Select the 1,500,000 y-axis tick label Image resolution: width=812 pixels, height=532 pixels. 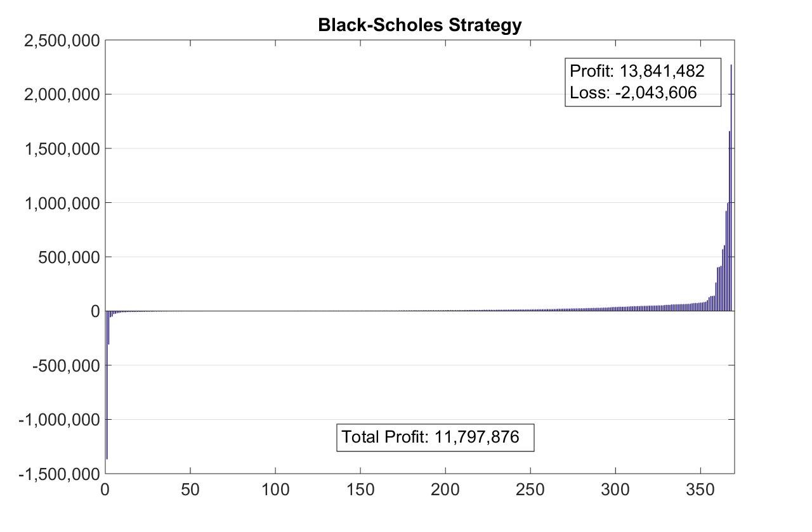[62, 149]
